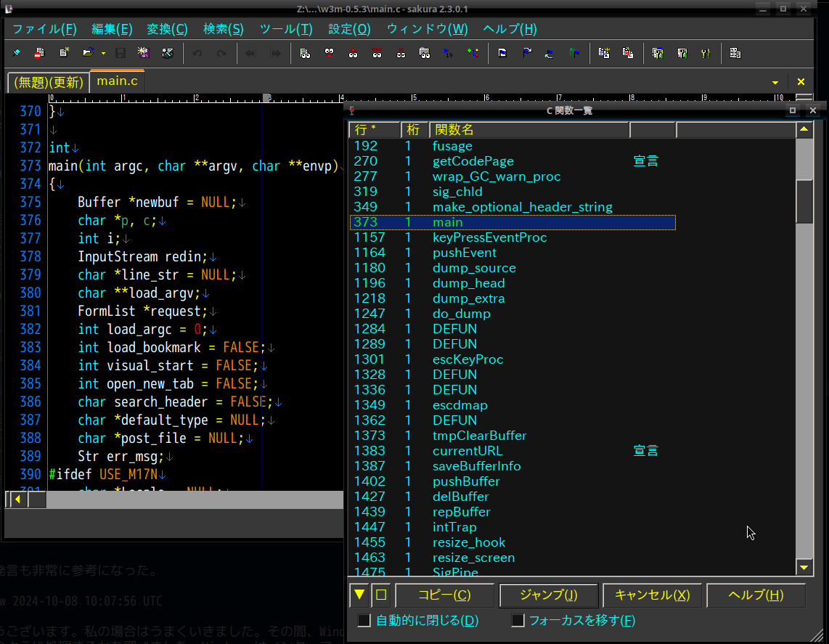Viewport: 829px width, 644px height.
Task: Click the close-document icon with red mark
Action: [40, 53]
